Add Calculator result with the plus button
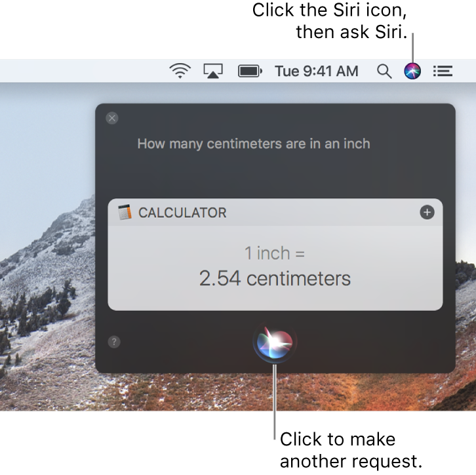Screen dimensions: 476x475 pos(427,213)
